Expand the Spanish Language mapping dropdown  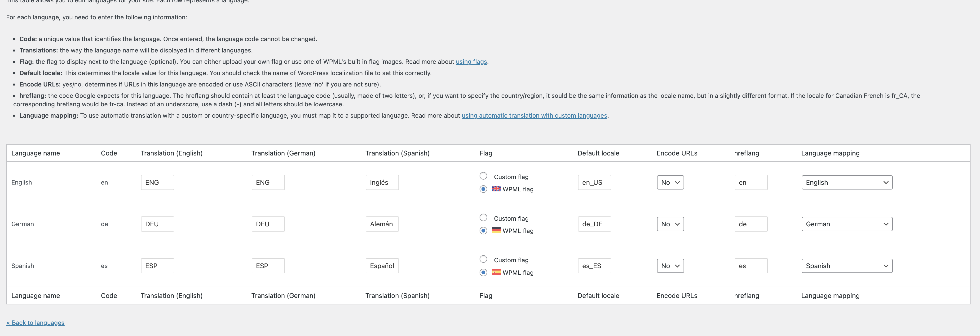pyautogui.click(x=847, y=266)
